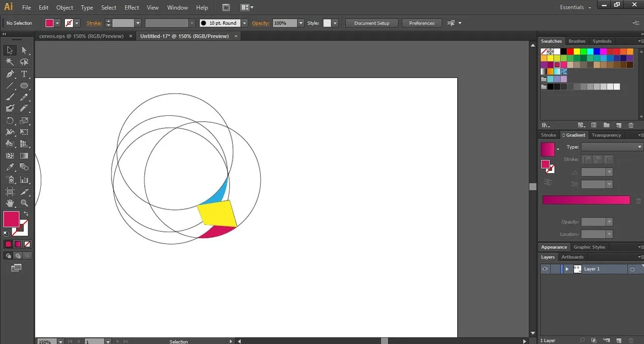This screenshot has height=344, width=644.
Task: Pick the Eyedropper tool
Action: [x=10, y=167]
